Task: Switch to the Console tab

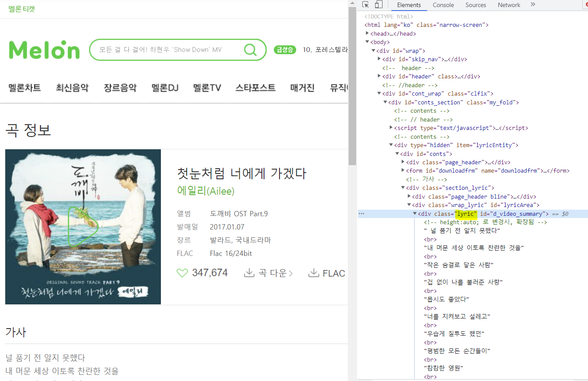Action: 443,5
